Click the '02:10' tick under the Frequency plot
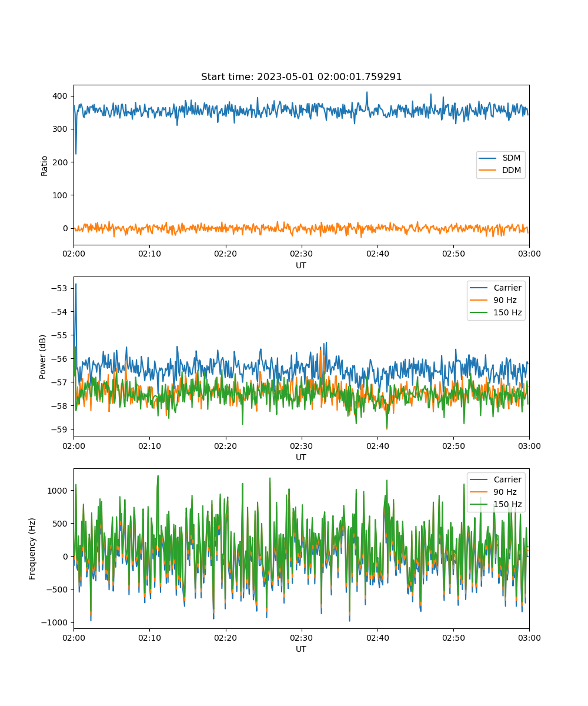This screenshot has width=588, height=706. 149,637
